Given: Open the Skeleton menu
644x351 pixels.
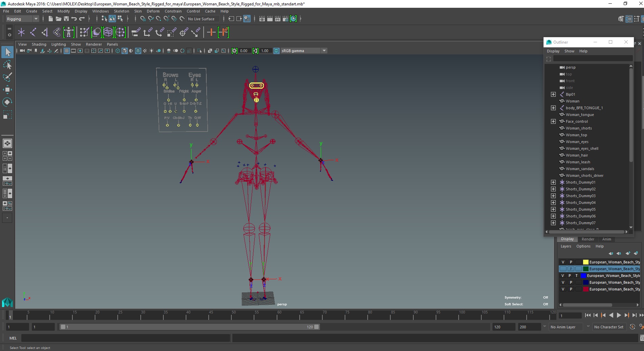Looking at the screenshot, I should point(121,11).
